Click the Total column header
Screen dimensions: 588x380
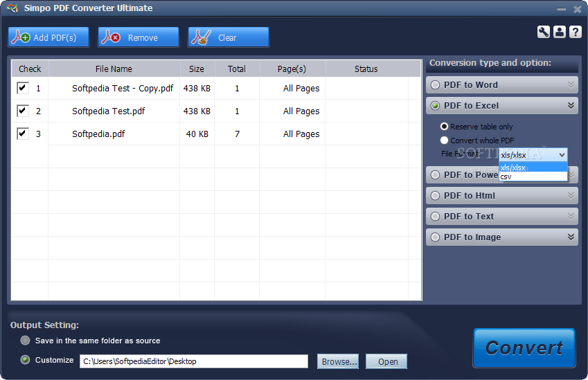pyautogui.click(x=237, y=69)
